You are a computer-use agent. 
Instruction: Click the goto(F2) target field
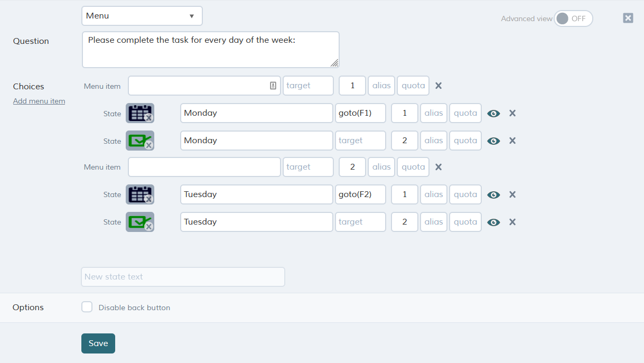pos(360,194)
